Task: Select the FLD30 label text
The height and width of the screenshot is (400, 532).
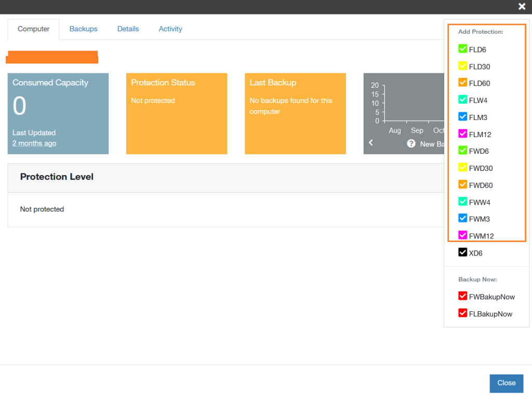Action: [480, 67]
